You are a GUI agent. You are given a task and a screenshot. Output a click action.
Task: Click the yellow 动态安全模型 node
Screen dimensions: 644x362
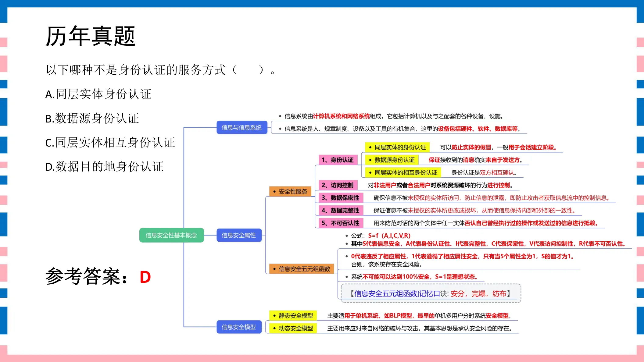pyautogui.click(x=293, y=328)
